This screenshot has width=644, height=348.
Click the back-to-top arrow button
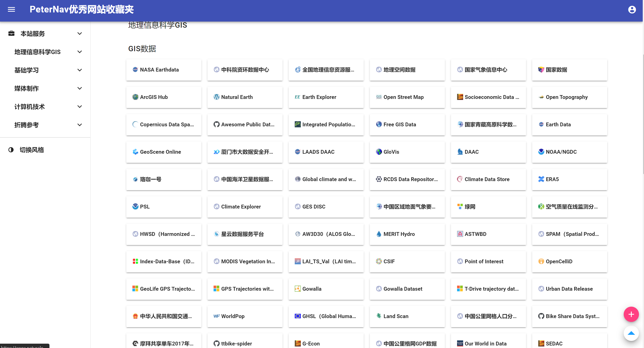(631, 333)
